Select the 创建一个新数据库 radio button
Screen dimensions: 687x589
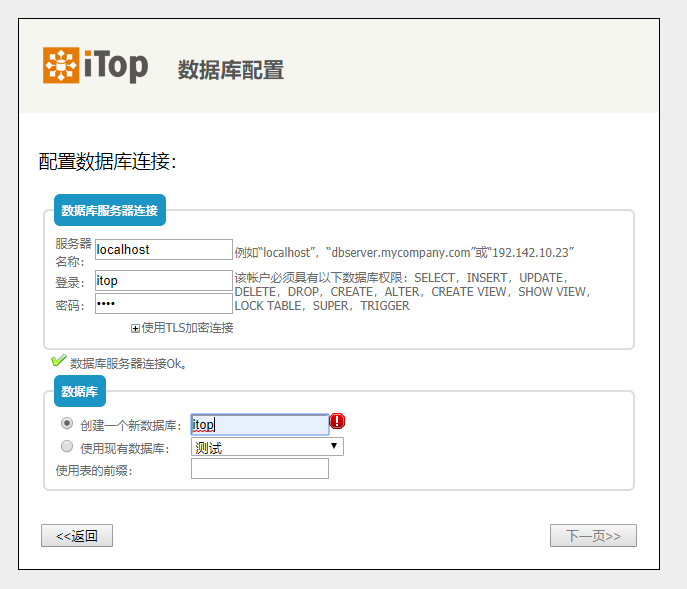67,423
